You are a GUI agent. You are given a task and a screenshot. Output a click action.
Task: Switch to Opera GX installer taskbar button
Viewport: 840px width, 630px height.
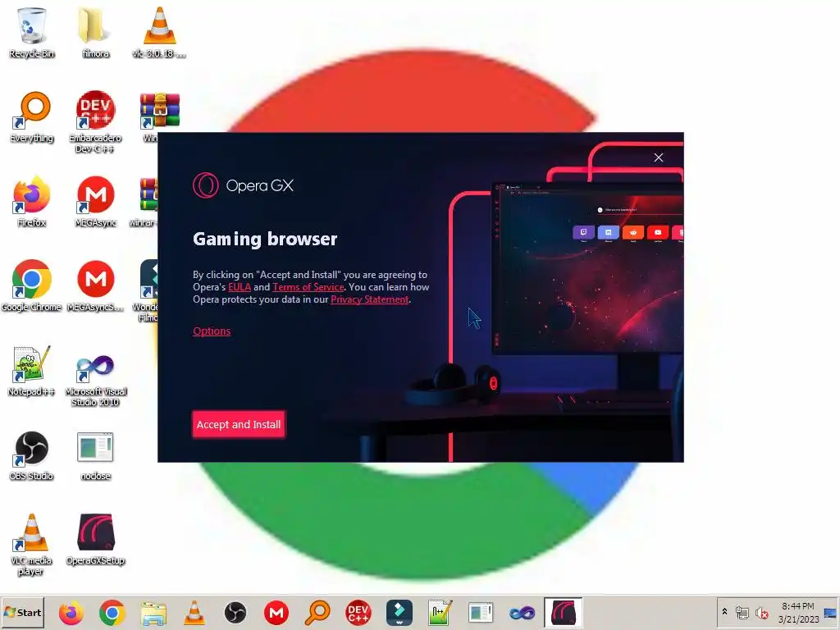[563, 612]
